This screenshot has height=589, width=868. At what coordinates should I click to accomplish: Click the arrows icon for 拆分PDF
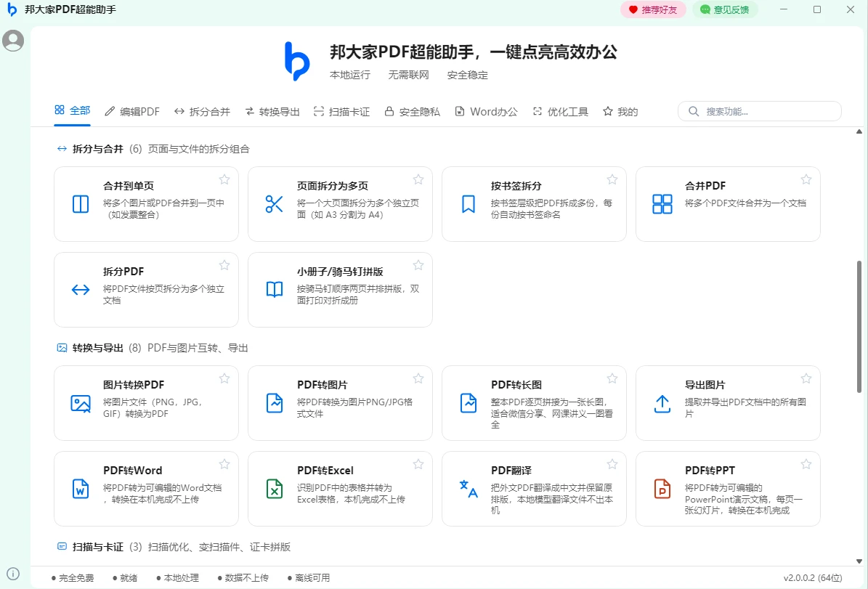click(81, 290)
